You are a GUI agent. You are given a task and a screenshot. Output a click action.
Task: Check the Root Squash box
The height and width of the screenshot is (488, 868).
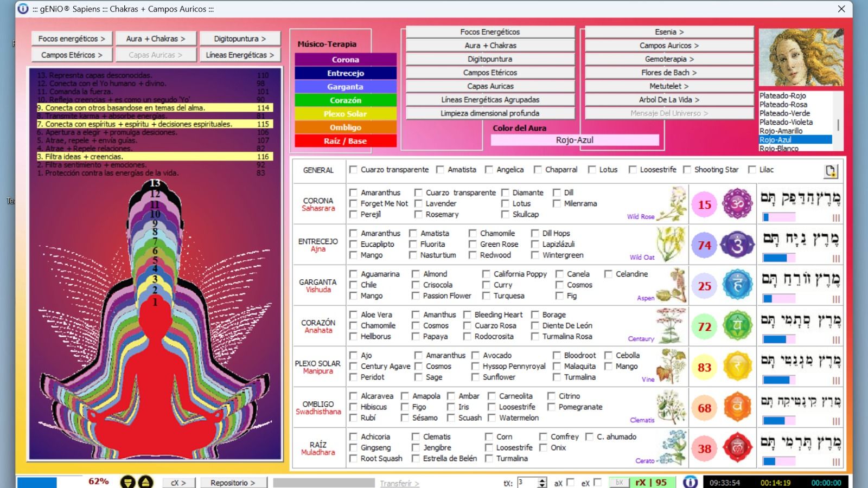click(354, 458)
